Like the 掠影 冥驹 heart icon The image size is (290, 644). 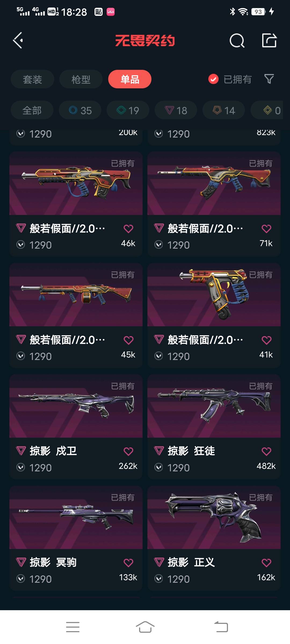[128, 563]
